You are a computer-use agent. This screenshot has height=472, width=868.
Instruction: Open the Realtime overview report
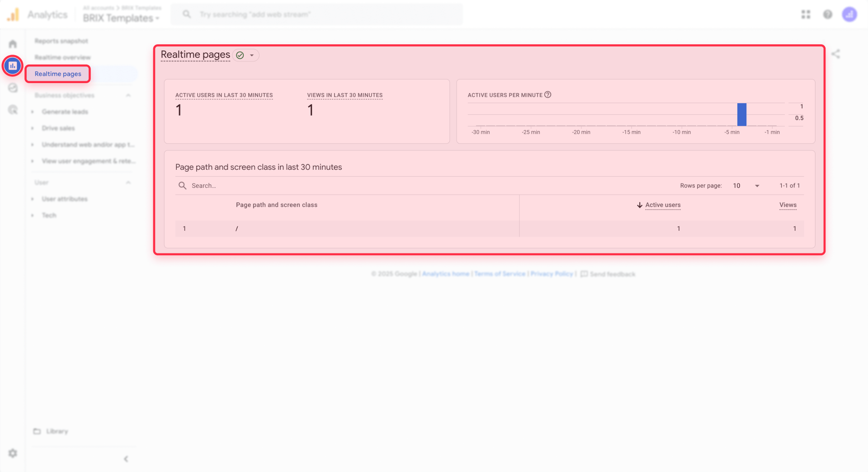tap(63, 57)
